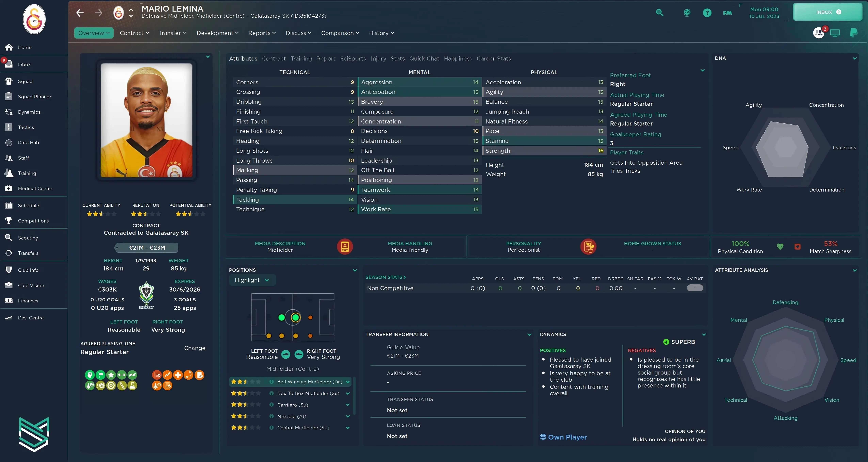Click the current ability star rating
868x462 pixels.
click(x=101, y=213)
